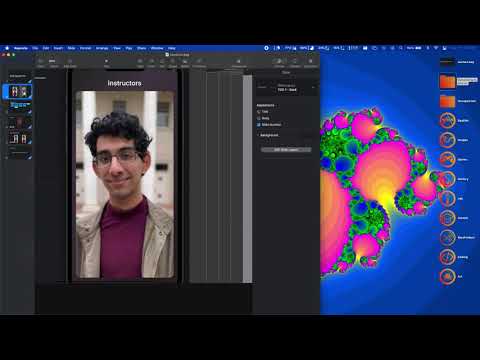Click the Add Slide toolbar button

(70, 63)
